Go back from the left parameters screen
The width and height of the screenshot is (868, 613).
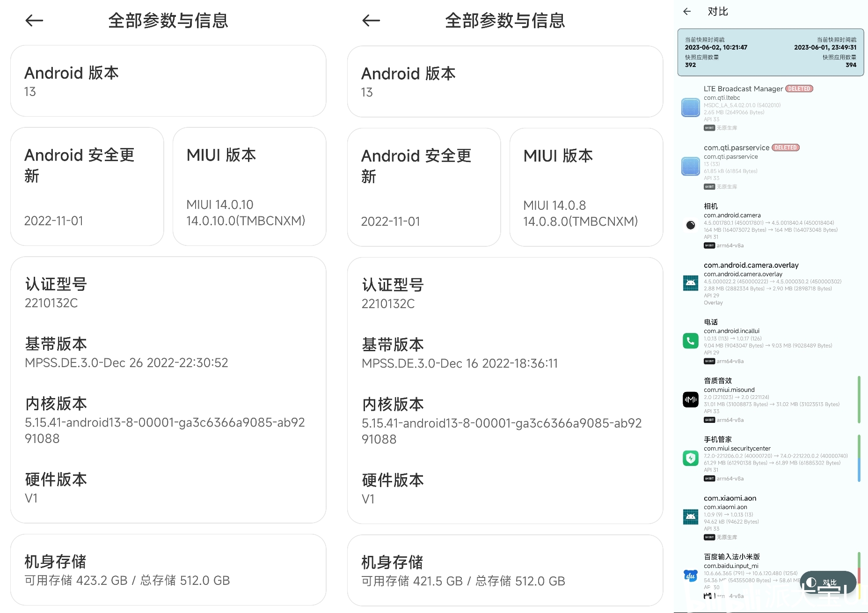(x=34, y=21)
